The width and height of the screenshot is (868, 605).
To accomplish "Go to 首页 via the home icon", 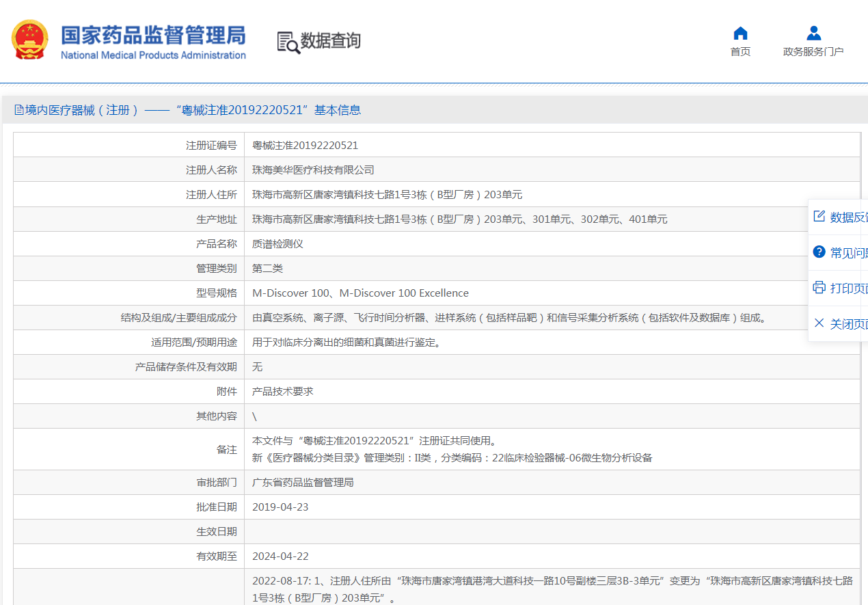I will [x=740, y=33].
